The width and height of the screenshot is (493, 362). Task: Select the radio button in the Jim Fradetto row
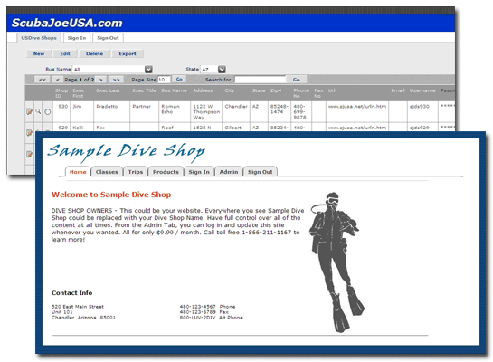pos(48,112)
